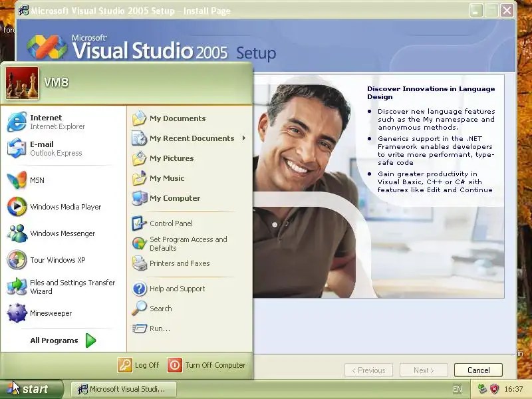Open the My Music folder icon

139,178
